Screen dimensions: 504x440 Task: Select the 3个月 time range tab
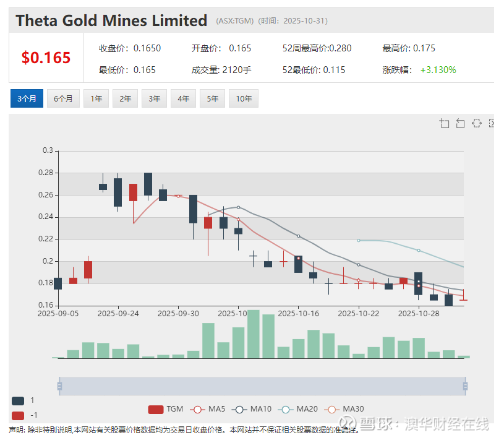(27, 98)
